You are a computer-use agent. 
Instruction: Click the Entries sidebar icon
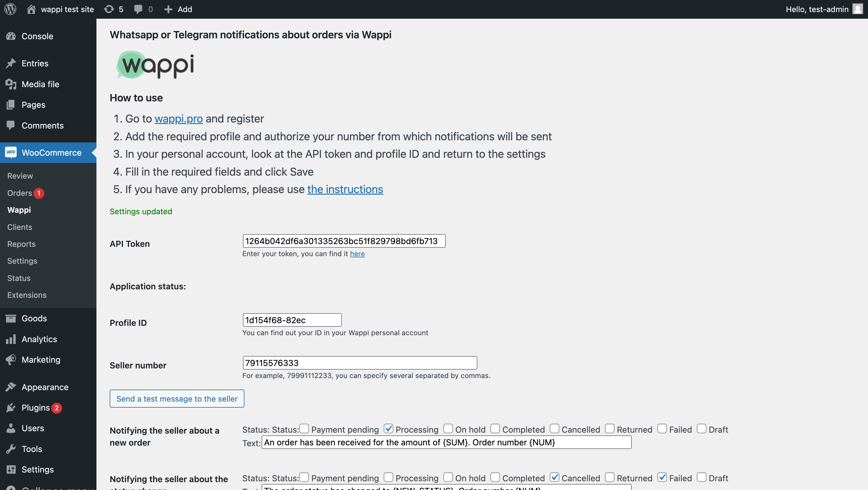12,63
